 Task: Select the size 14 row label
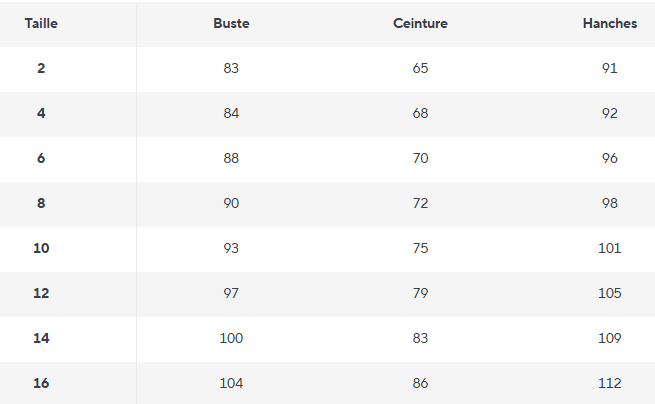click(41, 338)
